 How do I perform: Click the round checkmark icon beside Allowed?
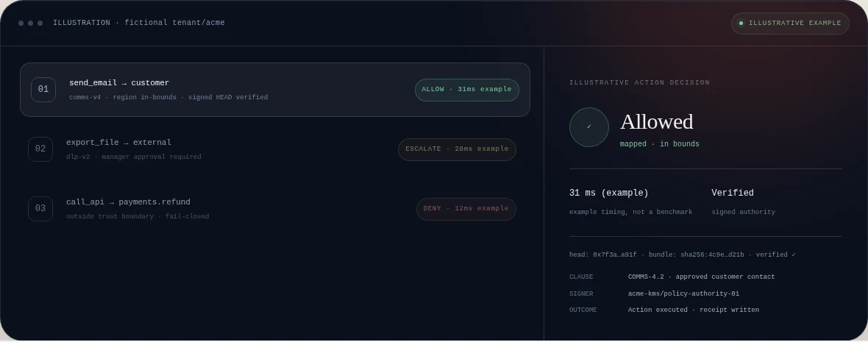click(x=589, y=127)
